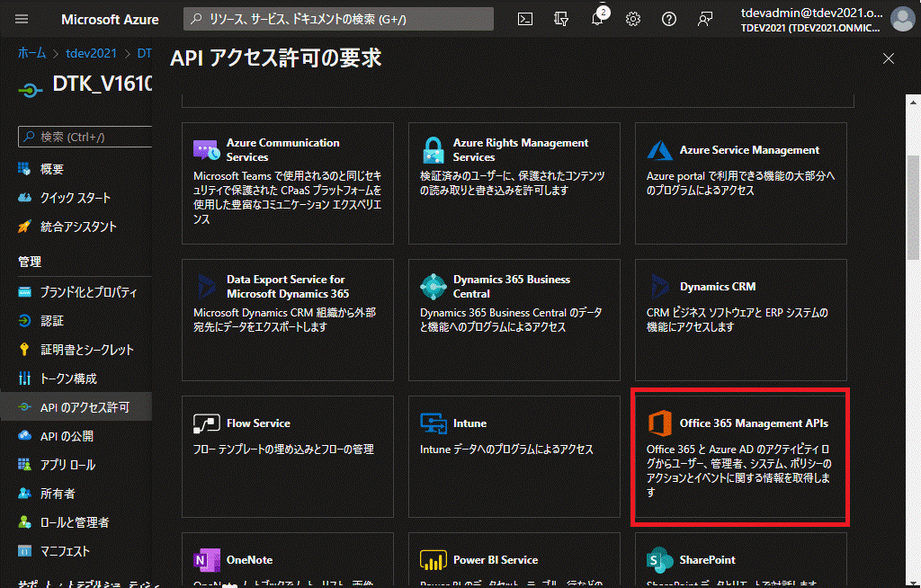Viewport: 921px width, 588px height.
Task: Select Data Export Service for Dynamics 365 title
Action: coord(287,287)
